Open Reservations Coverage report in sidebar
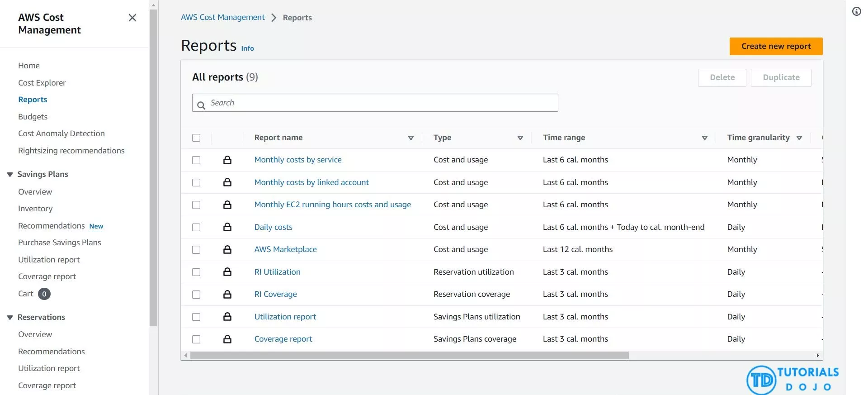Viewport: 868px width, 395px height. click(47, 385)
